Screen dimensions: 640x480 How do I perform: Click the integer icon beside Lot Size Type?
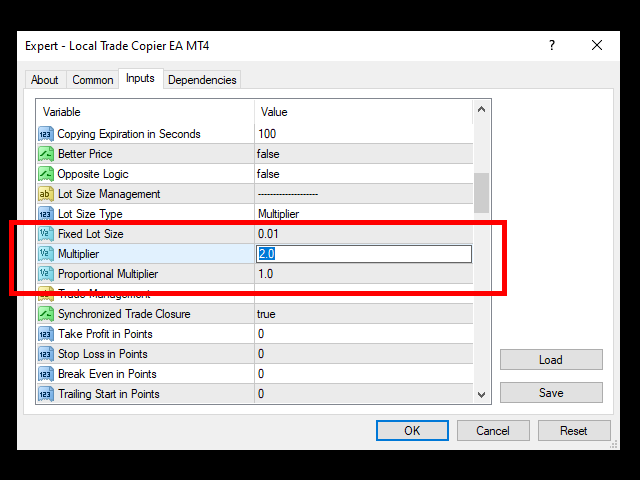(46, 214)
